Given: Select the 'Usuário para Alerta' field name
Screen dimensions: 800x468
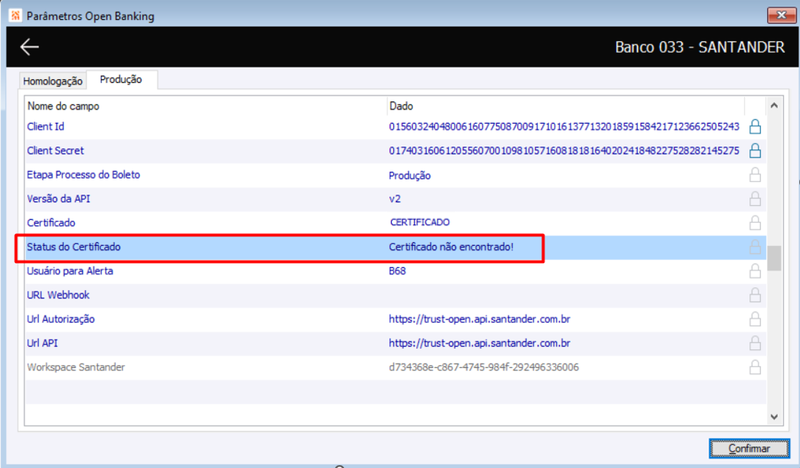Looking at the screenshot, I should [x=70, y=270].
